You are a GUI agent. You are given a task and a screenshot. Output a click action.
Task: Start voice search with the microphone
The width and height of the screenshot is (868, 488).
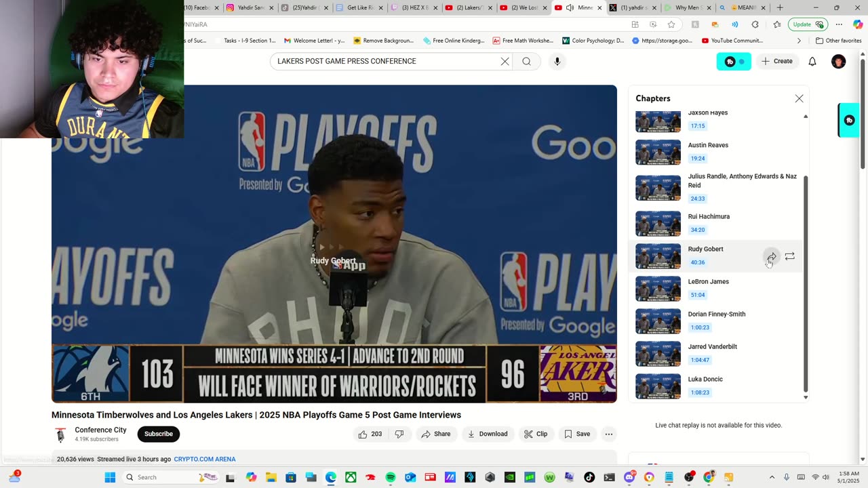[557, 61]
